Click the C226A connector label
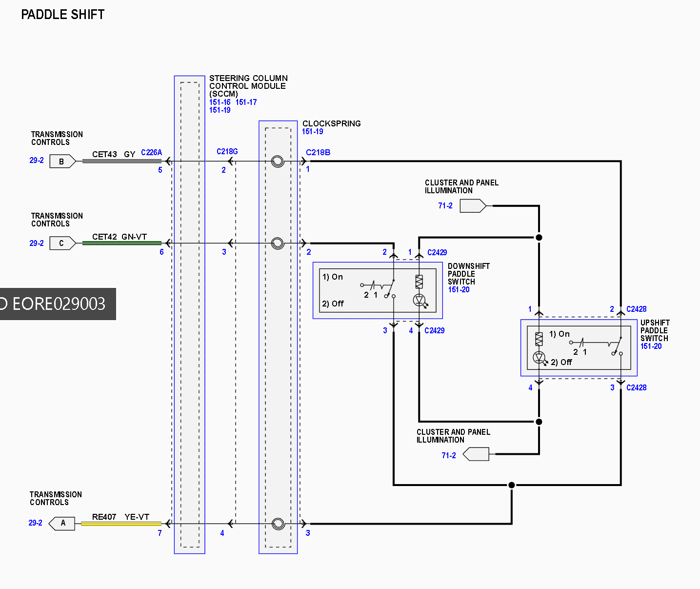700x589 pixels. [151, 153]
